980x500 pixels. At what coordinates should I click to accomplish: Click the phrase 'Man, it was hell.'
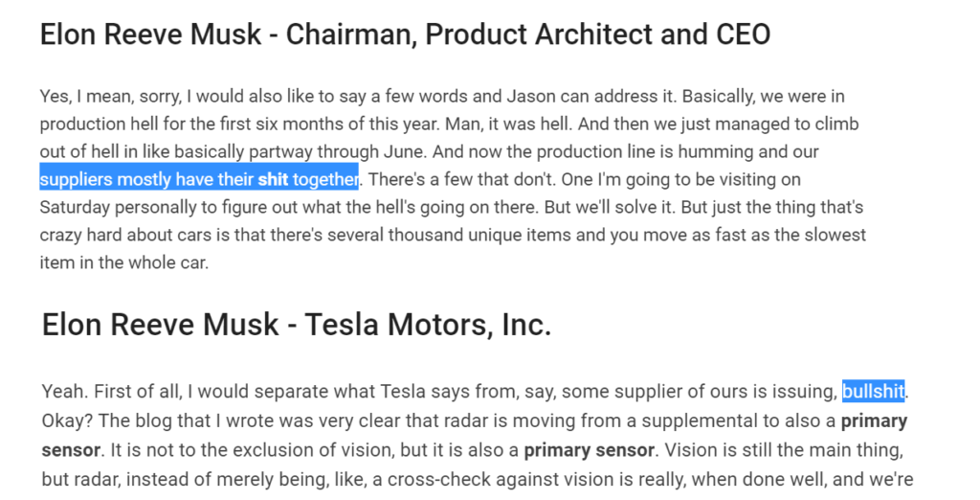click(x=508, y=124)
